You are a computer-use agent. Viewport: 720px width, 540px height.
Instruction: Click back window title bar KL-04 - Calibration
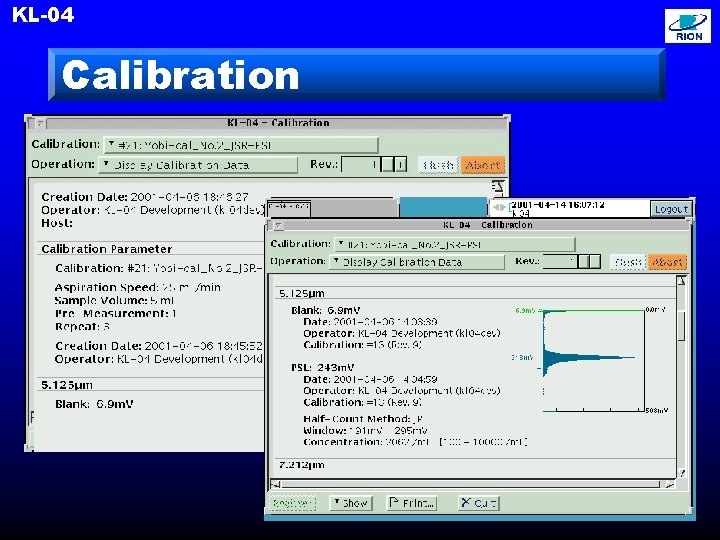click(278, 123)
